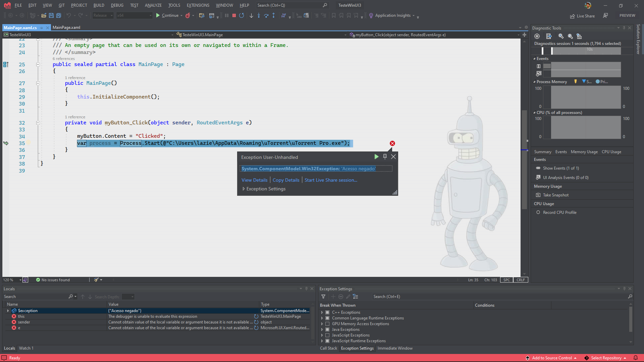Click Take Snapshot in Memory Usage
This screenshot has height=362, width=644.
[x=555, y=195]
